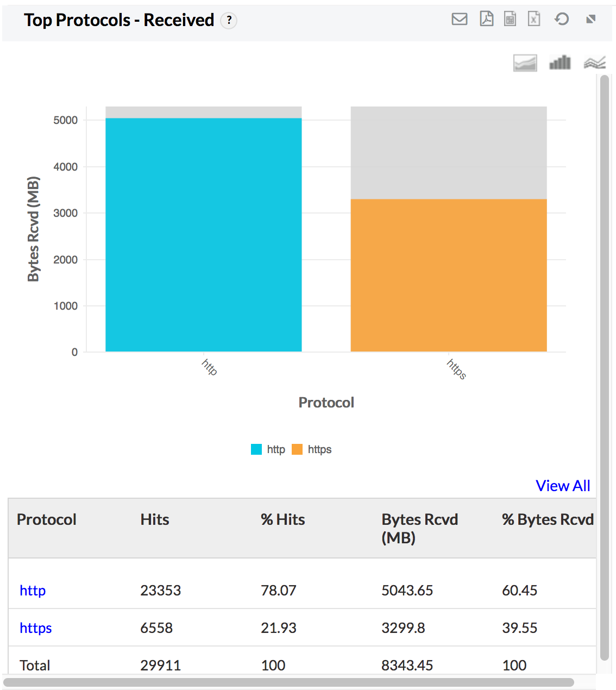Click the horizontal scrollbar at bottom
616x690 pixels.
(288, 682)
